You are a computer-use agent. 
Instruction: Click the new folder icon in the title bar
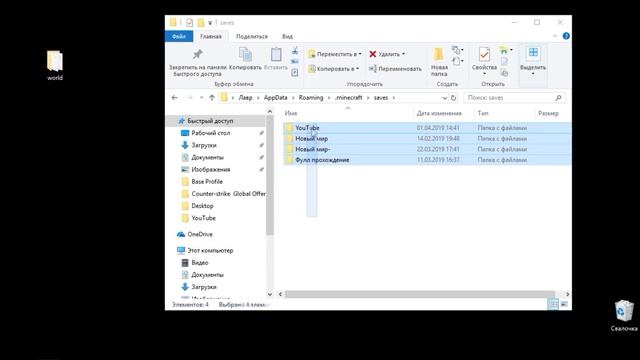tap(200, 23)
